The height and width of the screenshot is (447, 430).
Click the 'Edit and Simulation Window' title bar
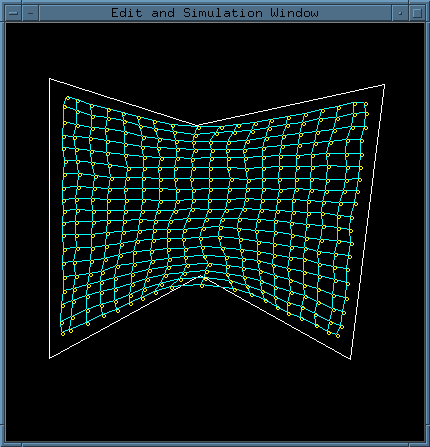click(215, 13)
